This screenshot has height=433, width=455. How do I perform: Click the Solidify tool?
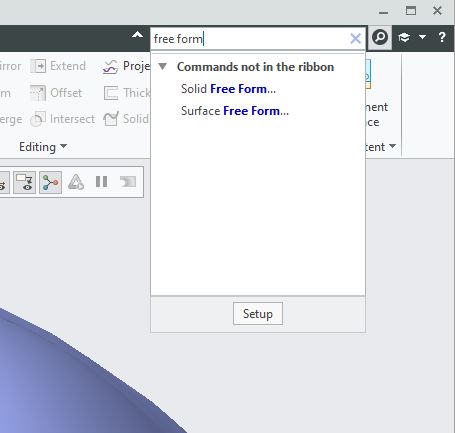point(126,119)
